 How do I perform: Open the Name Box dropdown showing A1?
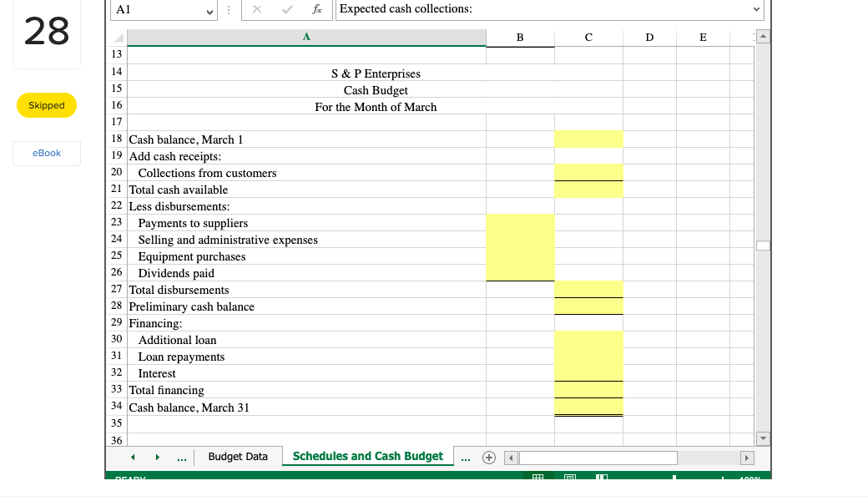coord(209,10)
